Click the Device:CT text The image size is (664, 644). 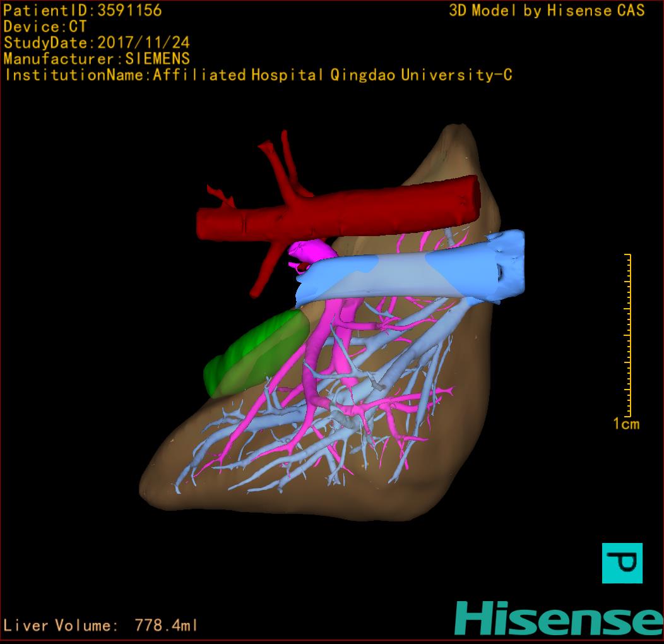coord(45,27)
